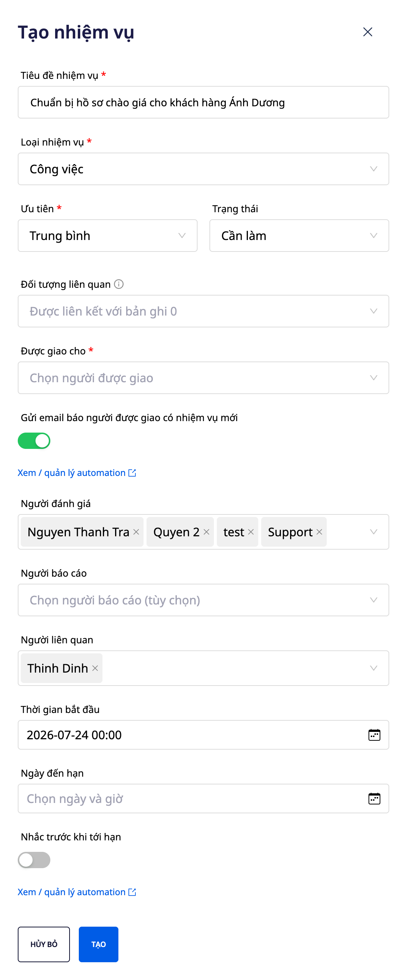Remove Support reviewer tag
The width and height of the screenshot is (407, 980).
point(319,532)
